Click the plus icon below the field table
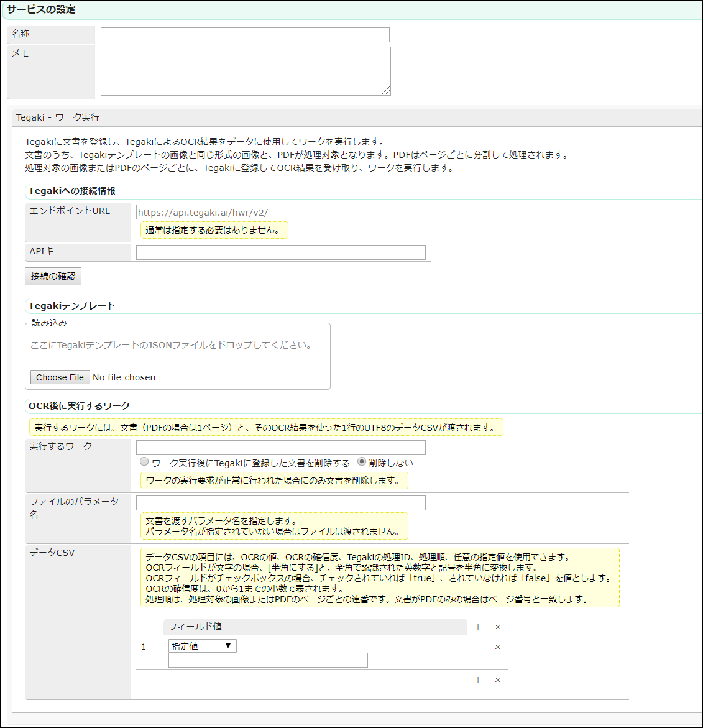703x728 pixels. tap(478, 680)
